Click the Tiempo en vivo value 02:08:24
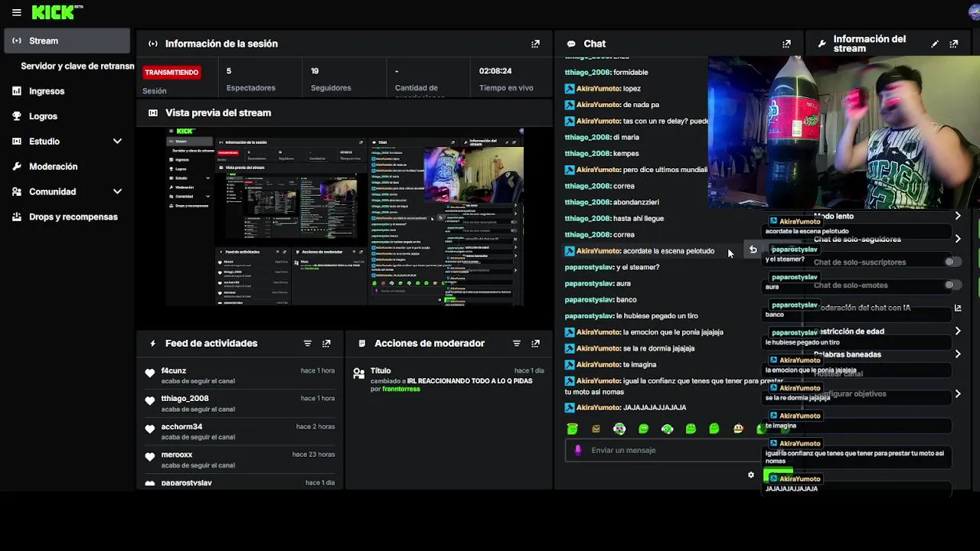Screen dimensions: 980x551 point(495,71)
